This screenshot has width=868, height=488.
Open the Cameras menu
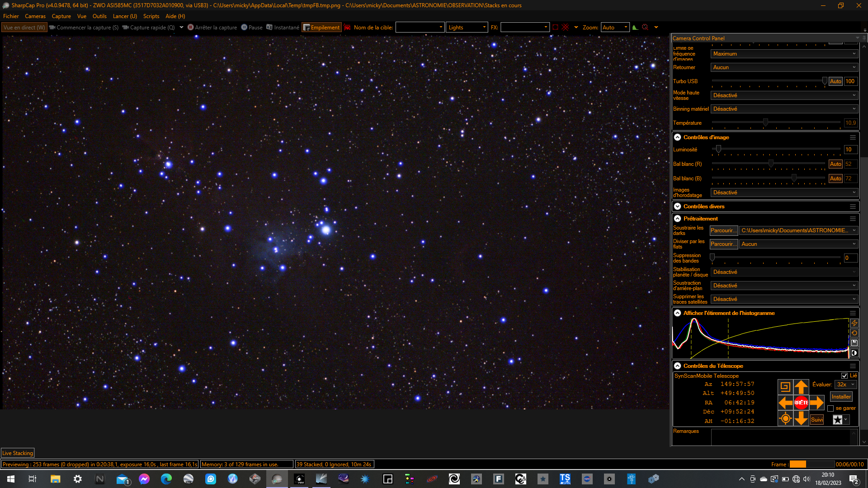coord(35,16)
